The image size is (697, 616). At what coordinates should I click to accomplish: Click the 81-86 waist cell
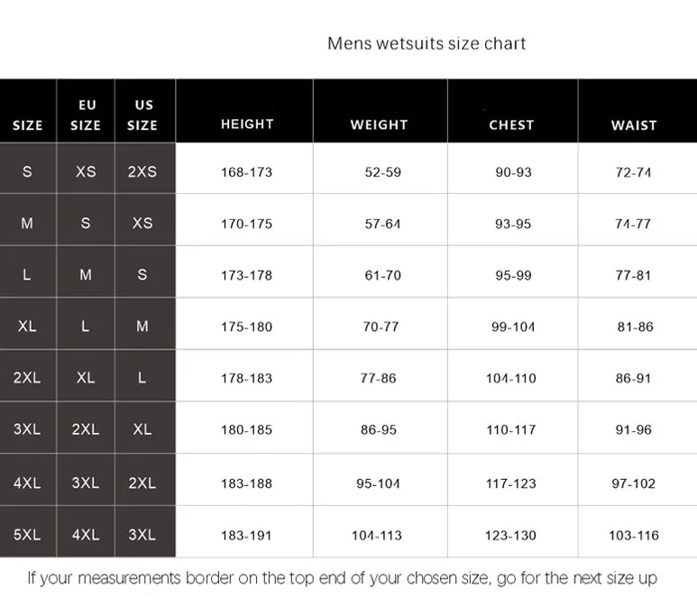point(635,326)
